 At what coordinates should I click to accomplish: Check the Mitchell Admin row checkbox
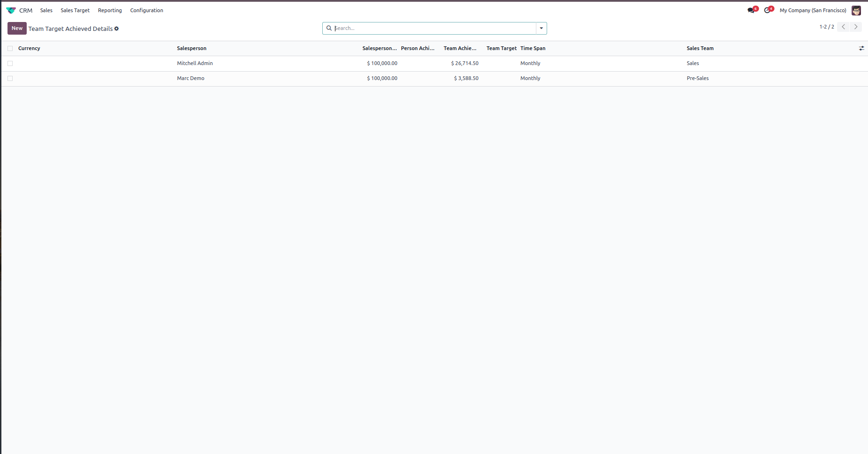pos(10,63)
